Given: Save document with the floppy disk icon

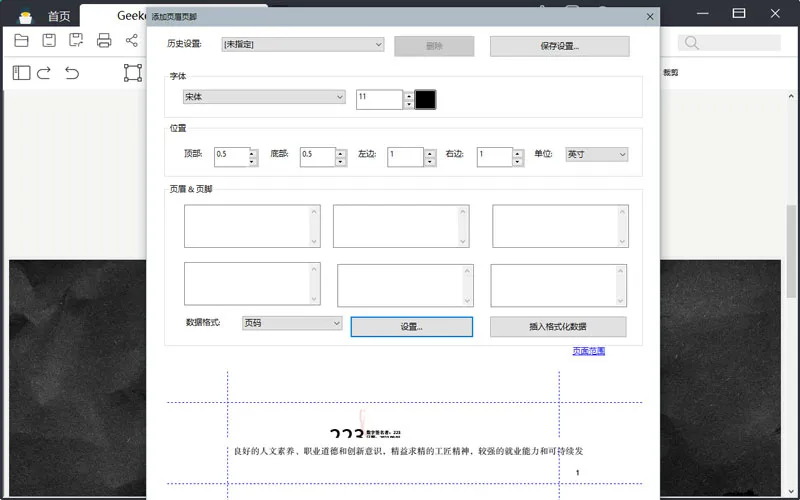Looking at the screenshot, I should [x=49, y=40].
